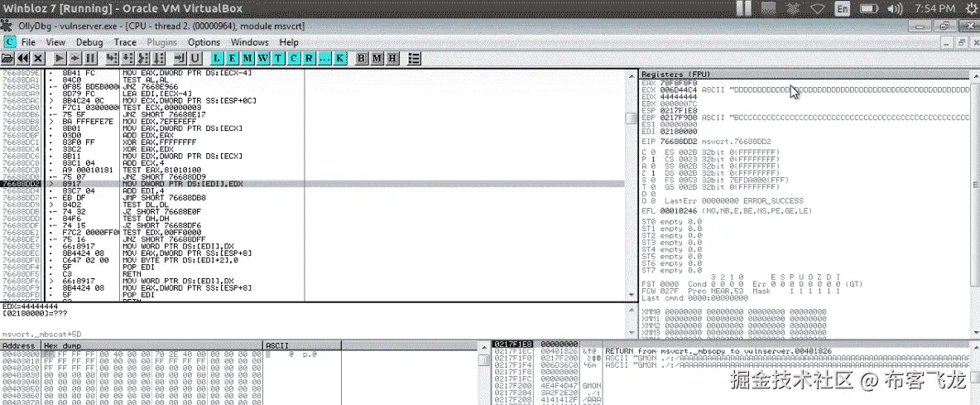Open References window with R icon

pyautogui.click(x=310, y=58)
